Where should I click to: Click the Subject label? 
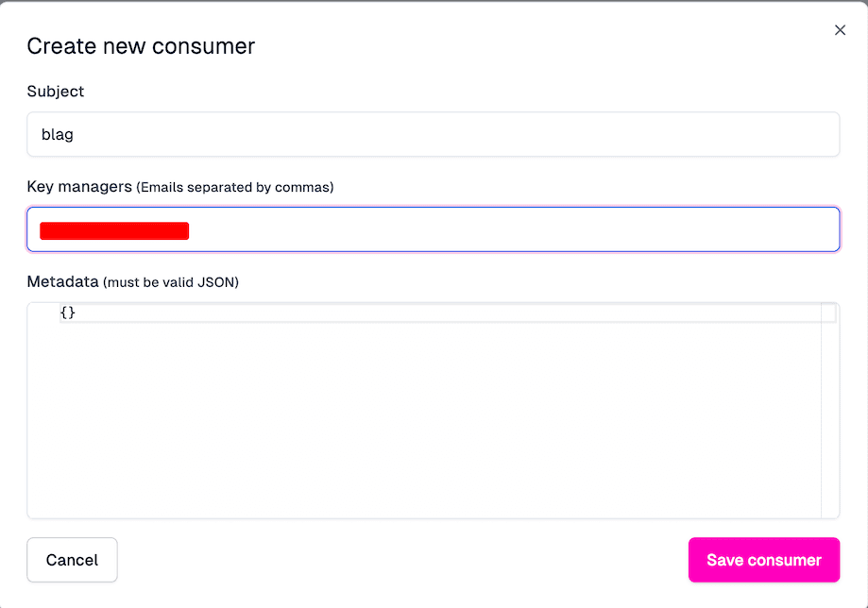click(x=56, y=92)
